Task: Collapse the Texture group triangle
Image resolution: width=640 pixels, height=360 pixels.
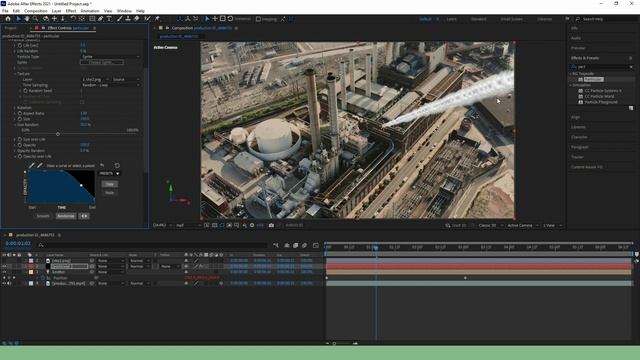Action: [x=15, y=74]
